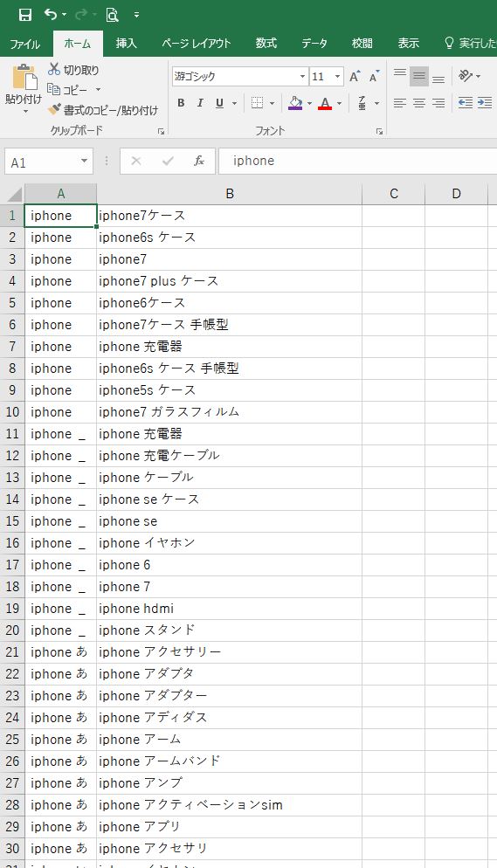This screenshot has height=868, width=497.
Task: Select row 10 header
Action: [x=12, y=412]
